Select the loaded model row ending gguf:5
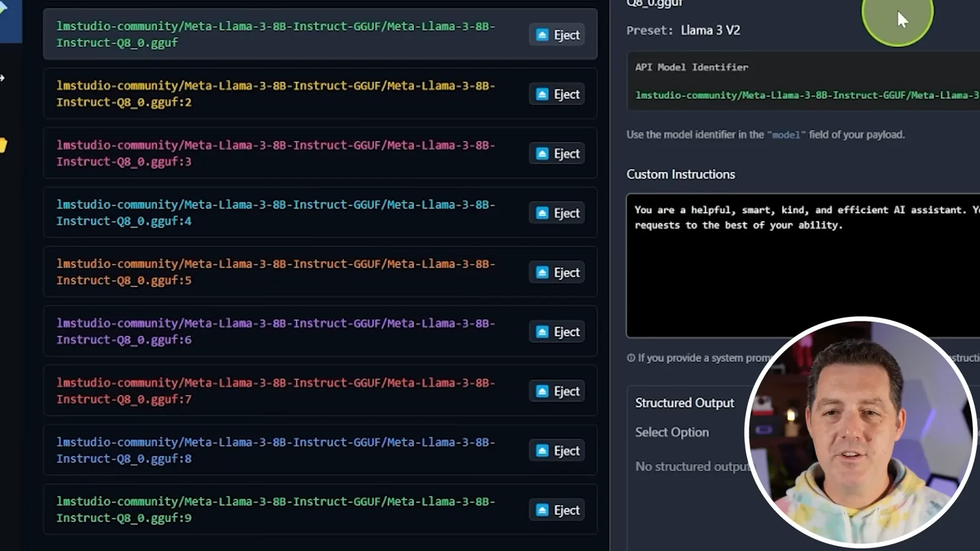Image resolution: width=980 pixels, height=551 pixels. 320,272
